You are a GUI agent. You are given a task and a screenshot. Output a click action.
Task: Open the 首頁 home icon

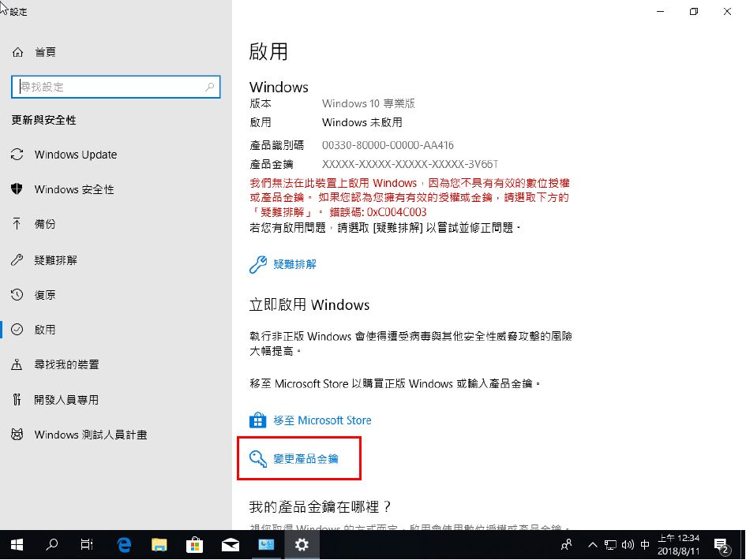(17, 52)
